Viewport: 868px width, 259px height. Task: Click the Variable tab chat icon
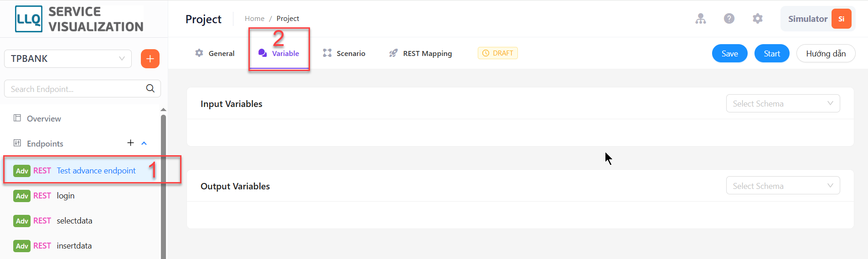click(263, 53)
